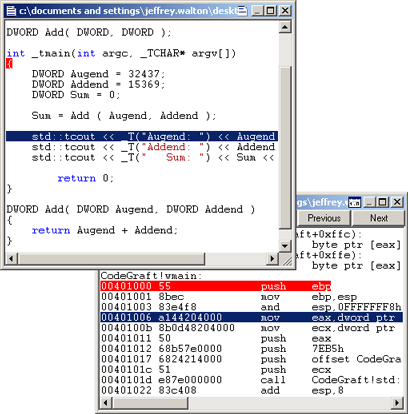
Task: Select the red breakpoint line 00401000 push ebp
Action: point(216,286)
